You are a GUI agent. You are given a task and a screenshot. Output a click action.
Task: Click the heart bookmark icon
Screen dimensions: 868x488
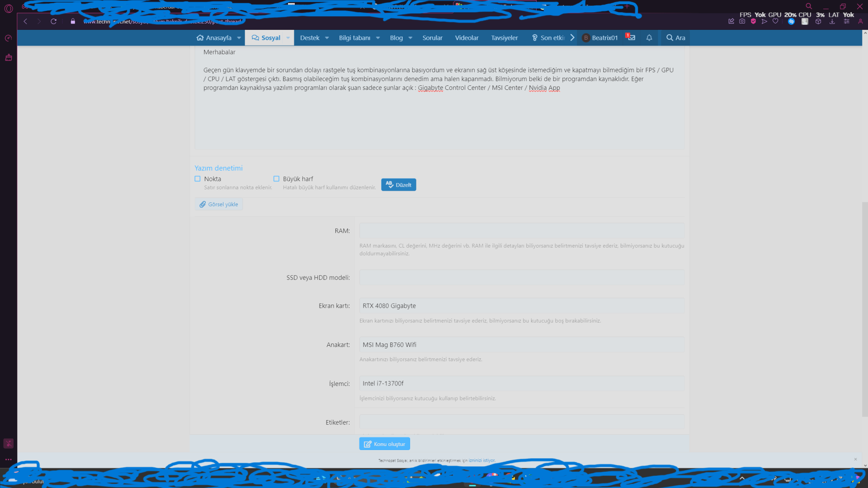click(x=775, y=21)
